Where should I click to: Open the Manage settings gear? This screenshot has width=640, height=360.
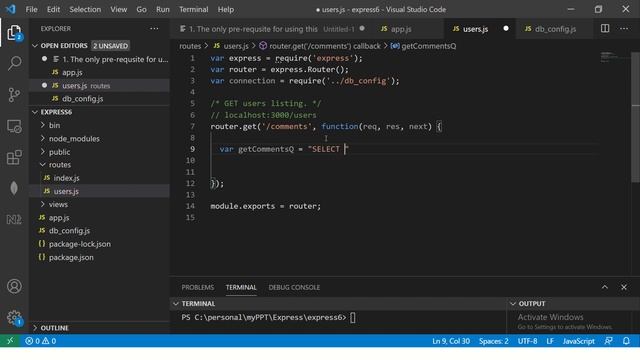point(14,317)
